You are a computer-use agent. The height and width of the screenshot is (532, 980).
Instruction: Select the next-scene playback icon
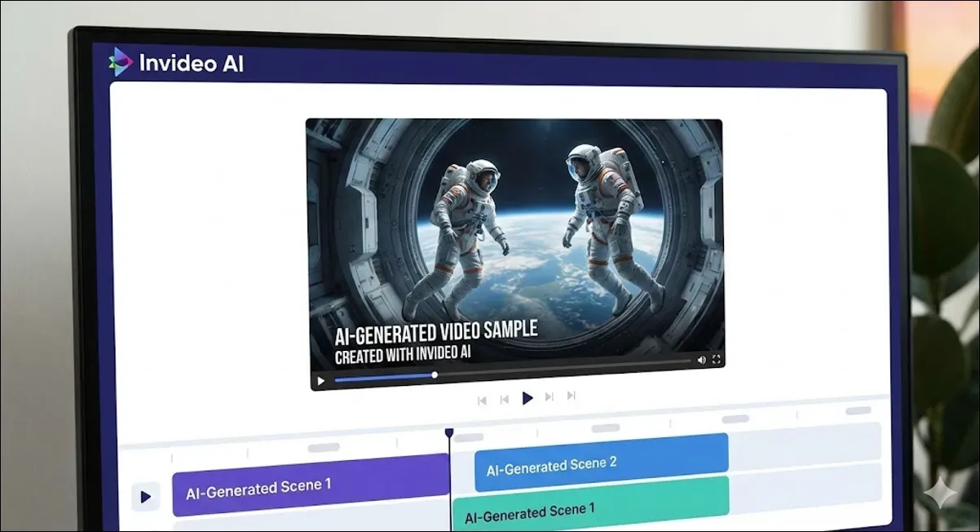coord(550,397)
